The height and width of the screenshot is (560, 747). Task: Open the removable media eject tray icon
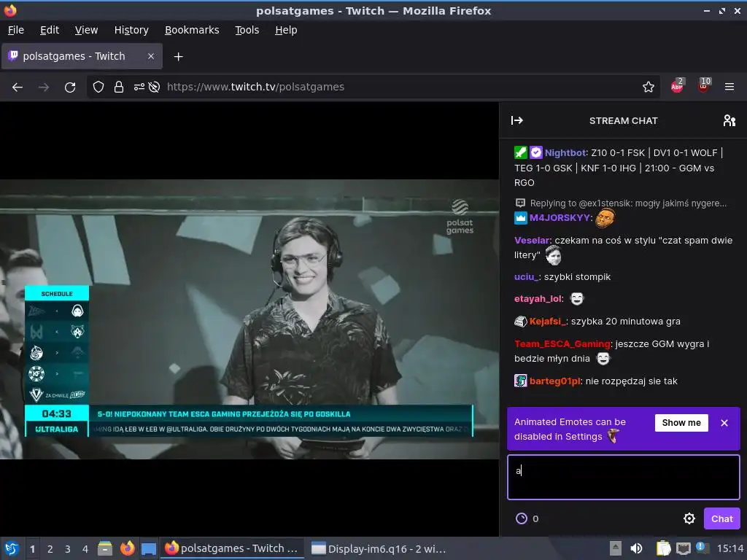coord(616,548)
